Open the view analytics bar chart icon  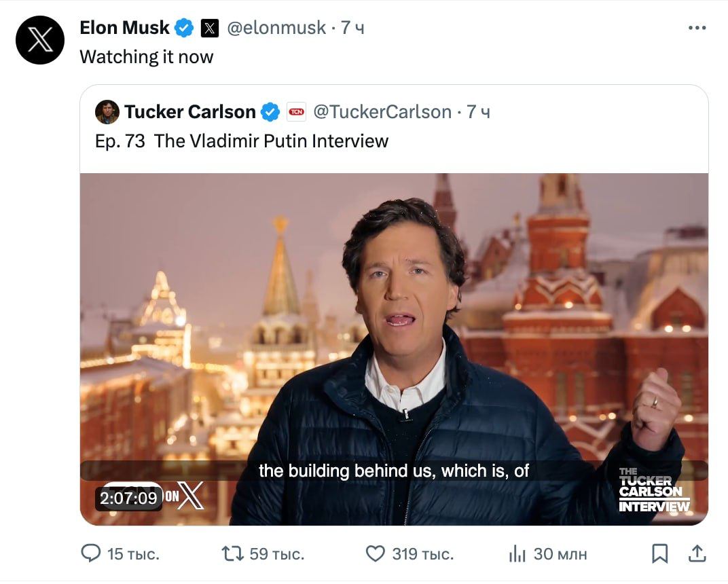pyautogui.click(x=517, y=554)
